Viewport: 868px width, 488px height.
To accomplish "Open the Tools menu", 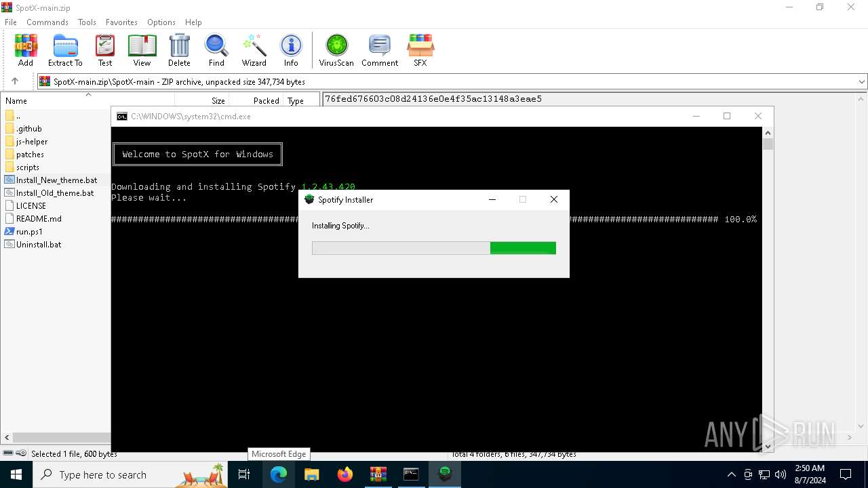I will 87,22.
